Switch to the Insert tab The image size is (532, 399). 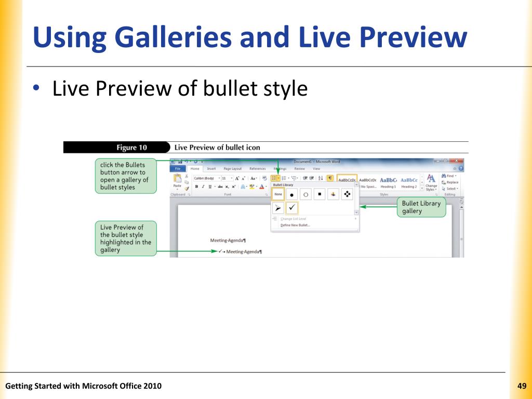coord(211,169)
